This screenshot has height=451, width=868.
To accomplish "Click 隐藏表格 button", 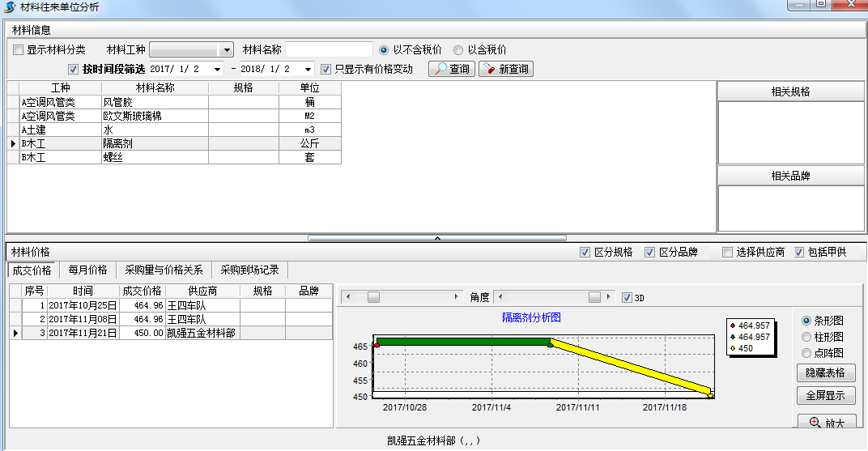I will (826, 372).
